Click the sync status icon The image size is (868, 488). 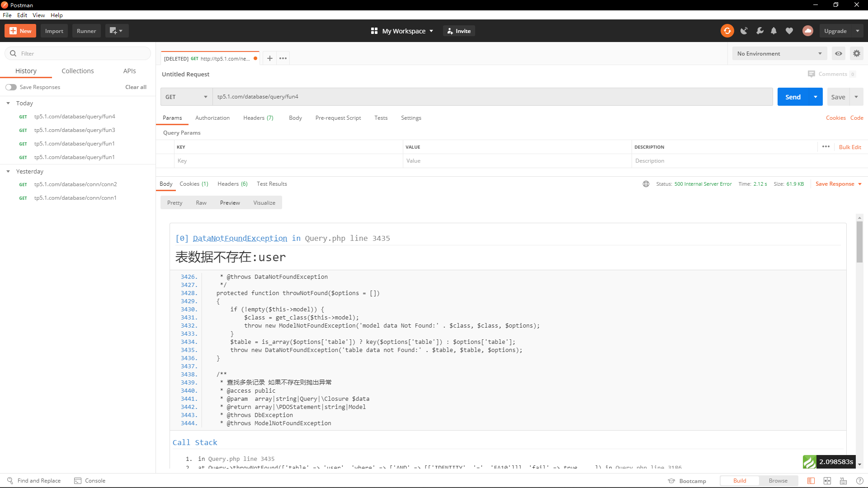pyautogui.click(x=727, y=31)
